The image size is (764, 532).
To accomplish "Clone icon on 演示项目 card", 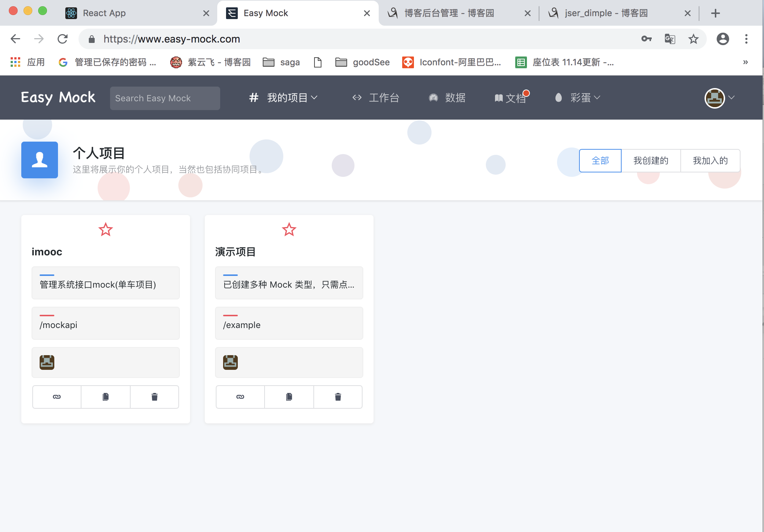I will point(289,397).
